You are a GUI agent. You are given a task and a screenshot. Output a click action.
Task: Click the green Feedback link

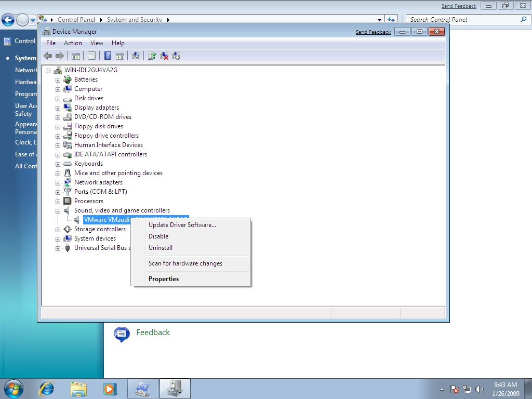(x=153, y=332)
